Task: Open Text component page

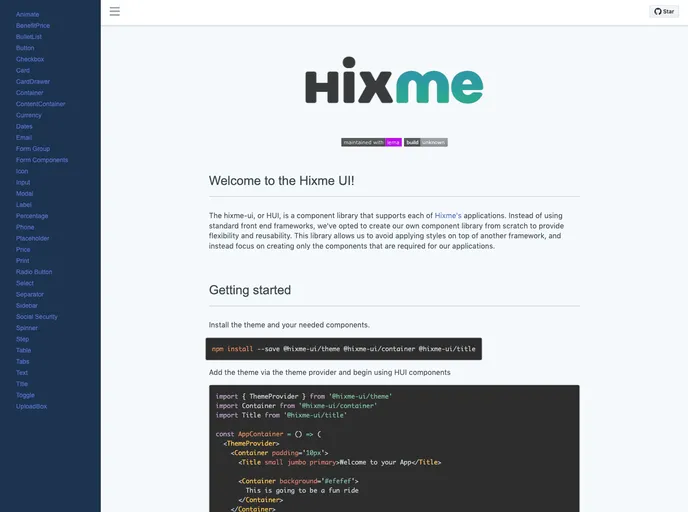Action: click(22, 372)
